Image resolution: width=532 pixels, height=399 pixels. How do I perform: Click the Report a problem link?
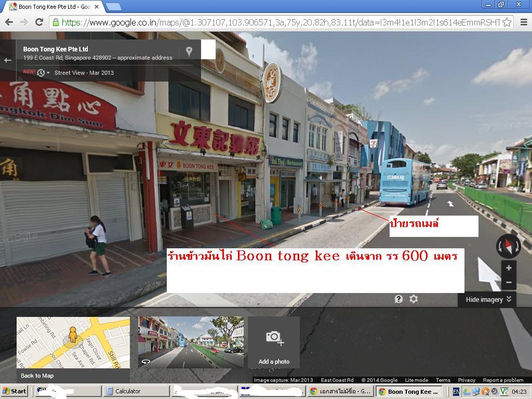(503, 380)
